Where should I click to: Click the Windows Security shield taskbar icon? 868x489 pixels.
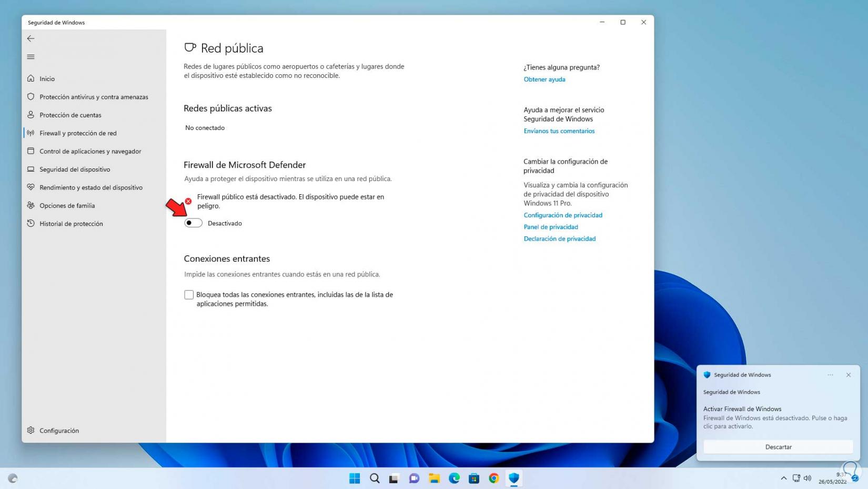pyautogui.click(x=514, y=478)
